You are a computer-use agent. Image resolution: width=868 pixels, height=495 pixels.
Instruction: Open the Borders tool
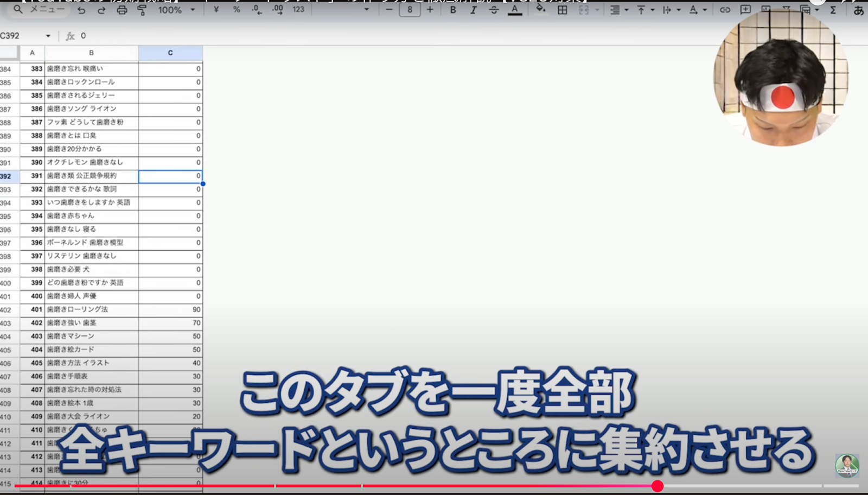pyautogui.click(x=563, y=9)
